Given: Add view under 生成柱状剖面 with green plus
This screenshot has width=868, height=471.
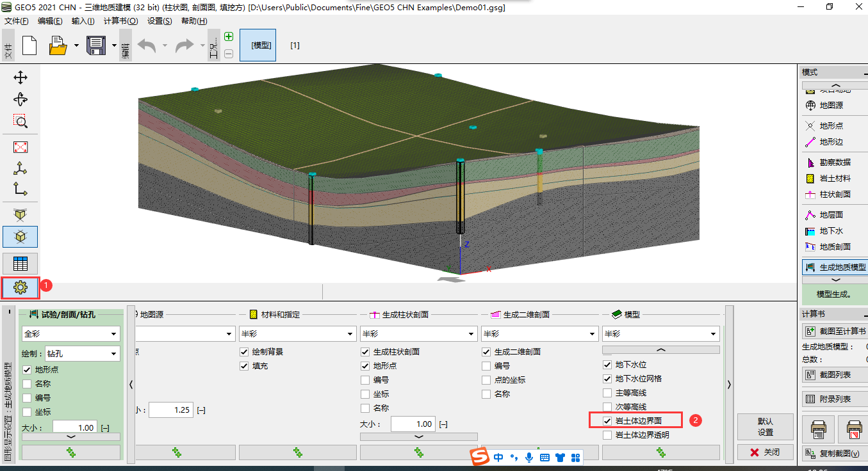Looking at the screenshot, I should 419,452.
